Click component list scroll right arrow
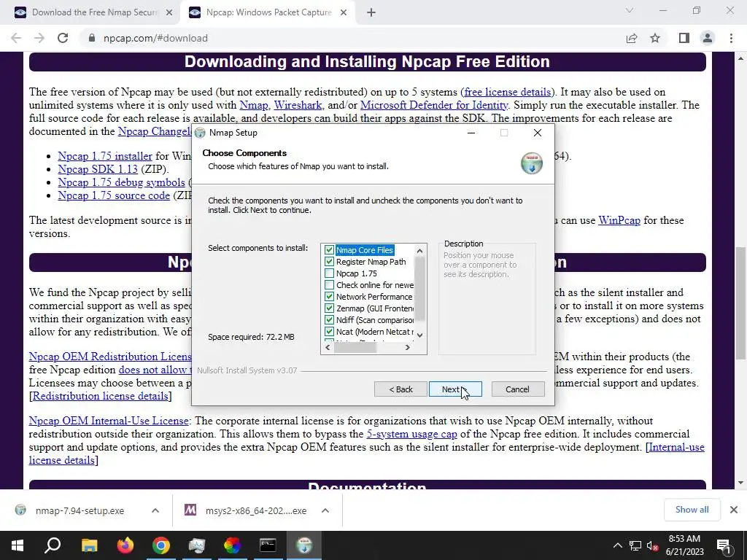This screenshot has width=747, height=560. (x=407, y=348)
